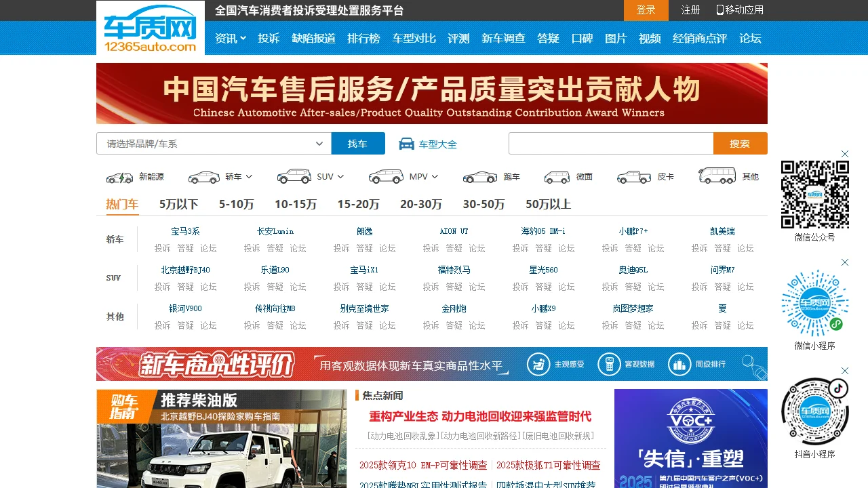Screen dimensions: 868x488
Task: Click the 跑车 sports car icon
Action: (x=479, y=176)
